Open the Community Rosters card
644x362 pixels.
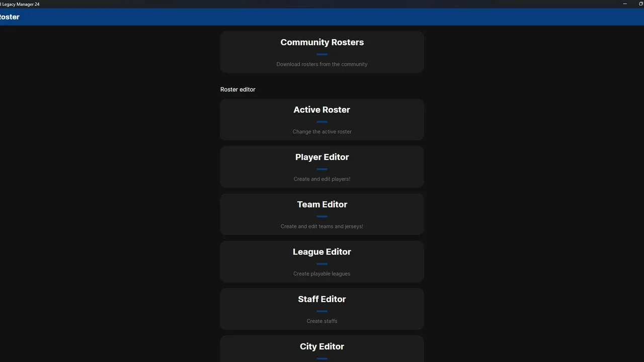pos(322,43)
